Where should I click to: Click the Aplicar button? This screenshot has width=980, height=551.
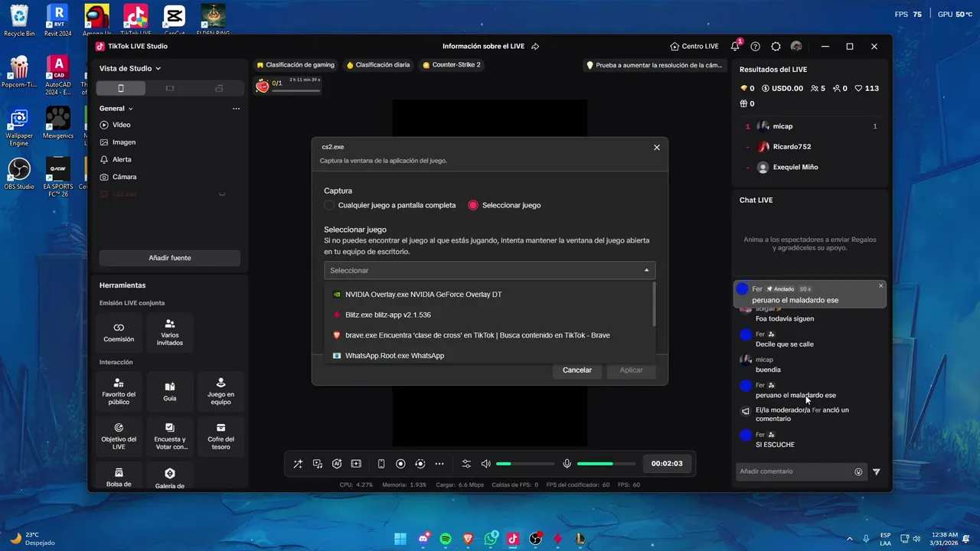pyautogui.click(x=631, y=370)
